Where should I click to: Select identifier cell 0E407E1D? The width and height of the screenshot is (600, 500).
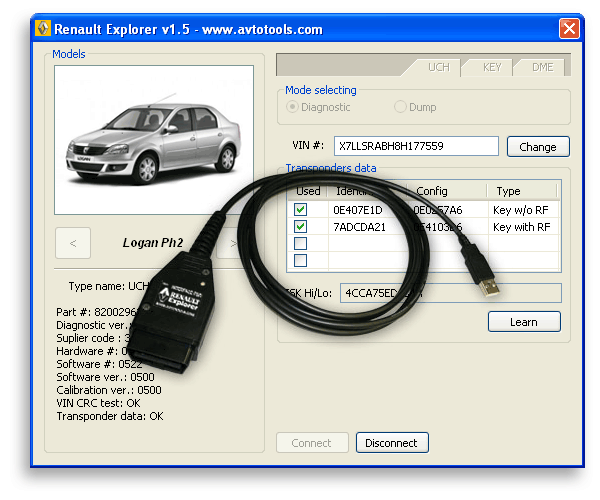(358, 210)
